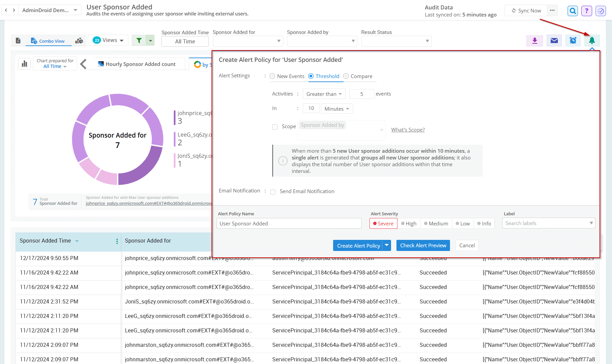Viewport: 612px width, 364px height.
Task: Click the email report envelope icon
Action: [554, 41]
